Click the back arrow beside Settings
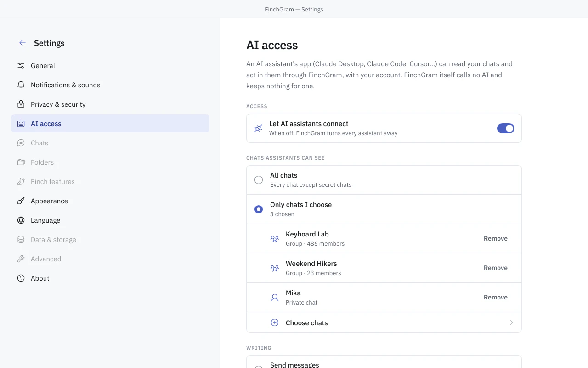This screenshot has height=368, width=588. tap(22, 43)
